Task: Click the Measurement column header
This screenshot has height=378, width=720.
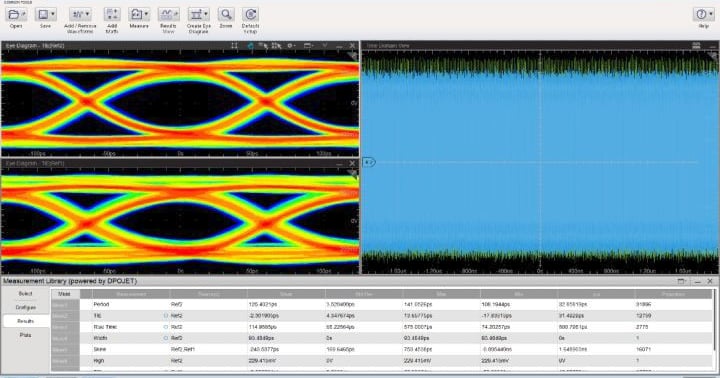Action: pyautogui.click(x=131, y=293)
